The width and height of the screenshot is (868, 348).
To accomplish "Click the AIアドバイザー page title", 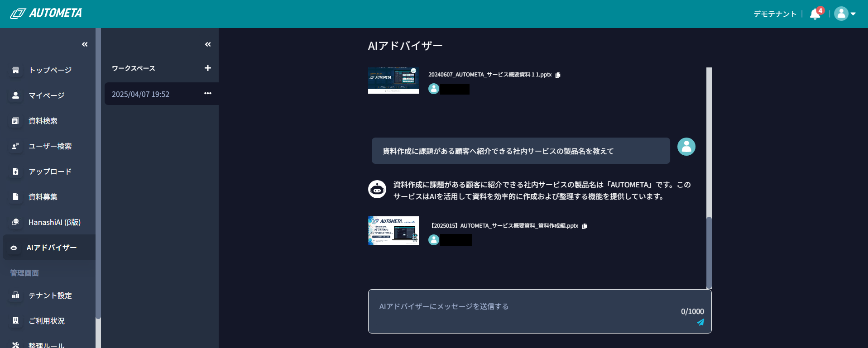I will 405,46.
